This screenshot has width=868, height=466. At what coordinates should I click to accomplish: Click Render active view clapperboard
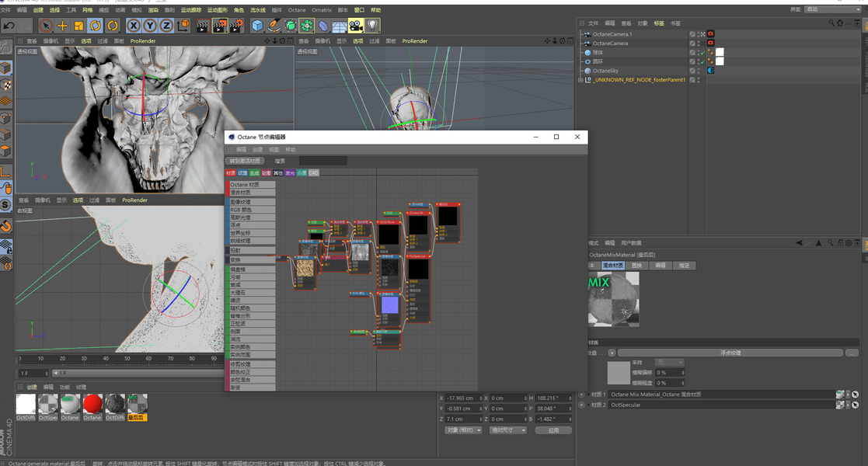point(203,26)
